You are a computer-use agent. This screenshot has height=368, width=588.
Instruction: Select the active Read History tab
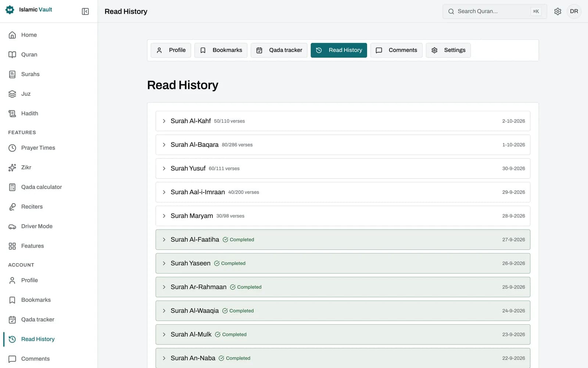[x=339, y=50]
